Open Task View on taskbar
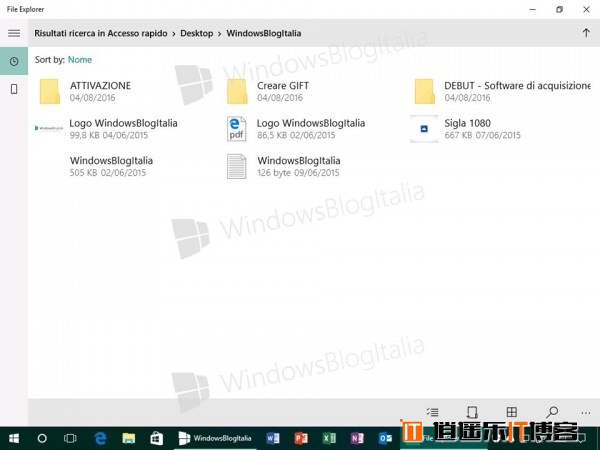The height and width of the screenshot is (450, 600). [70, 438]
